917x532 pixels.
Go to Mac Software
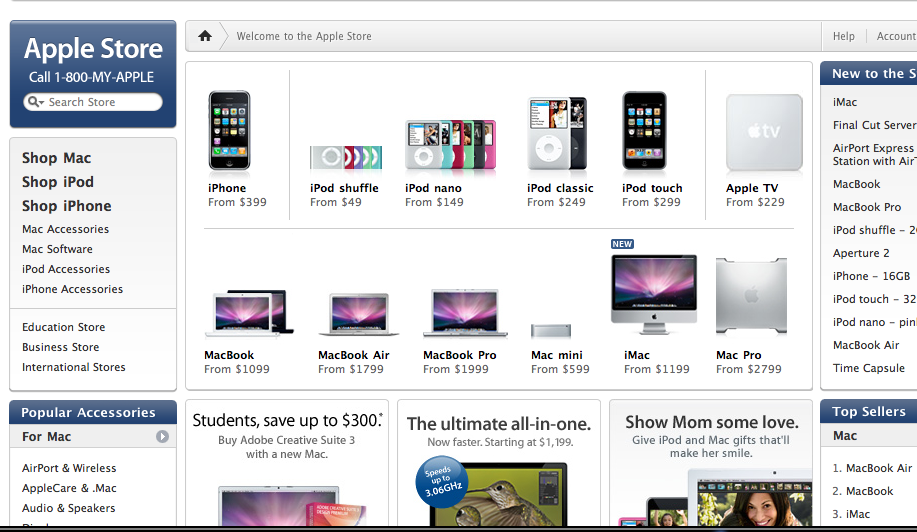click(57, 249)
